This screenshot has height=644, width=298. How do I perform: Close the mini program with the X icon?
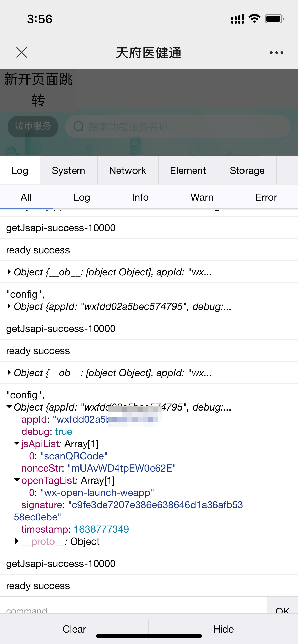[21, 53]
